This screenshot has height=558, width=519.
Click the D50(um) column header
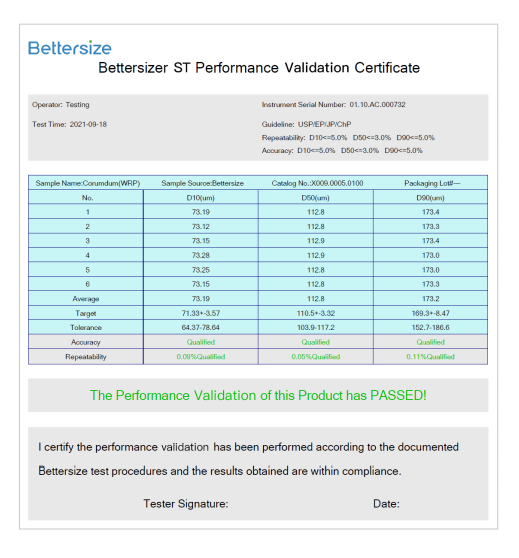tap(315, 198)
